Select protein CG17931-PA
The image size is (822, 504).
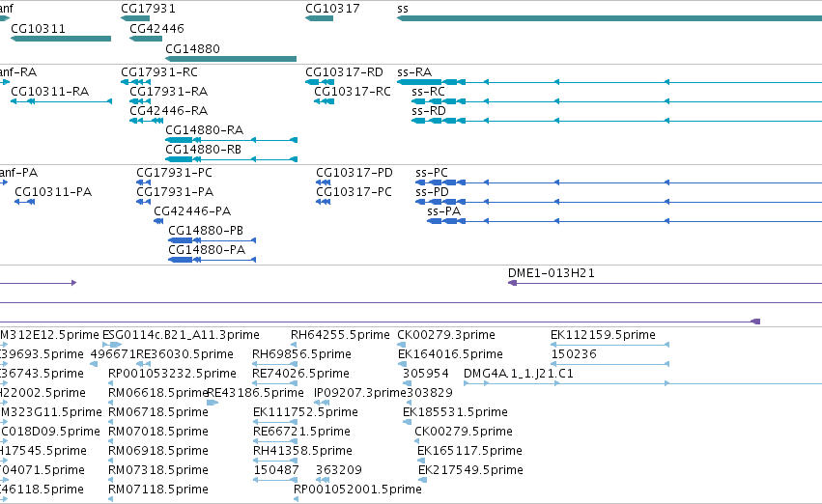(x=143, y=202)
